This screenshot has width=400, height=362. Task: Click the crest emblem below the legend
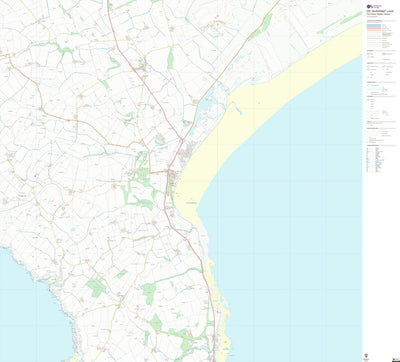pyautogui.click(x=366, y=356)
